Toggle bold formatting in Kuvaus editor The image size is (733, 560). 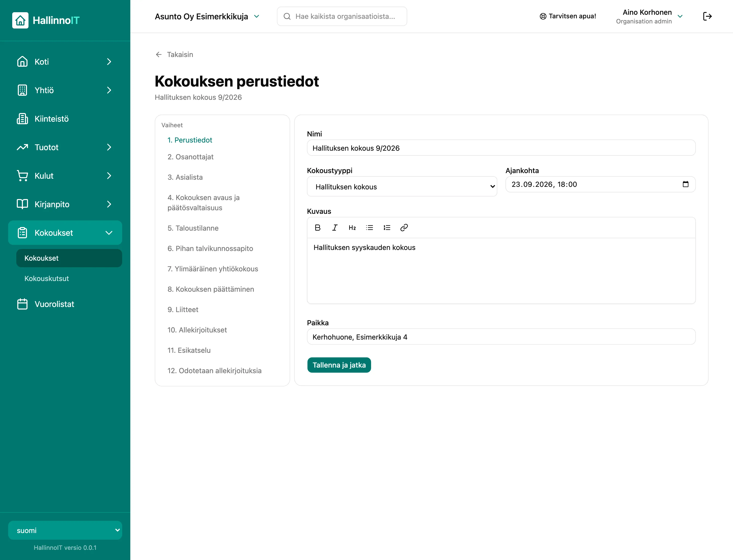(317, 228)
